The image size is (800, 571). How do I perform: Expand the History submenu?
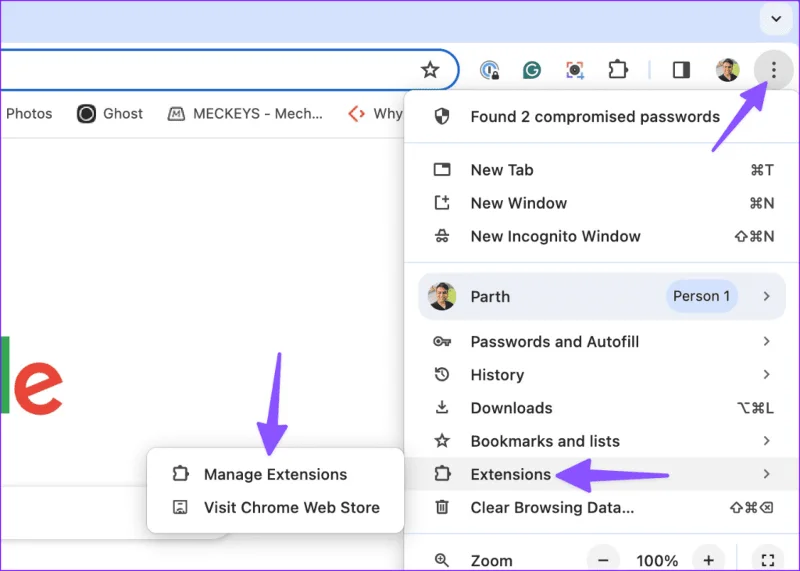pyautogui.click(x=602, y=375)
